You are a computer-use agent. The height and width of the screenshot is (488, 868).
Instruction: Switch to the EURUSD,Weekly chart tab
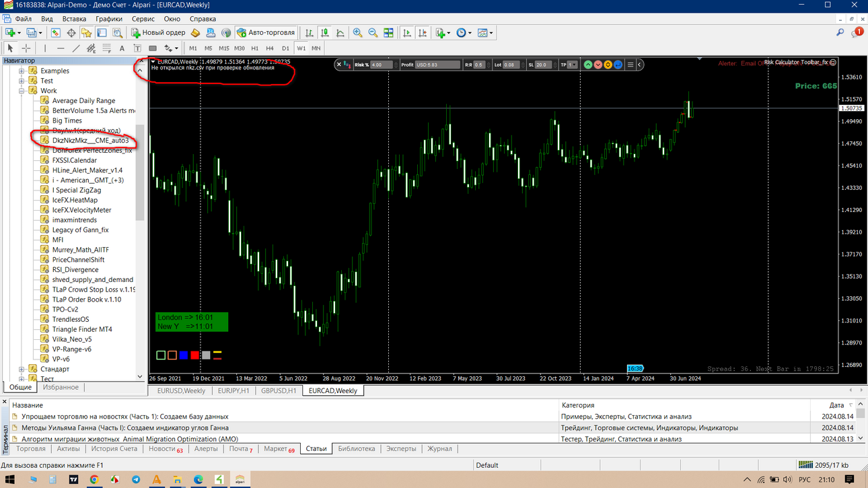pos(181,390)
